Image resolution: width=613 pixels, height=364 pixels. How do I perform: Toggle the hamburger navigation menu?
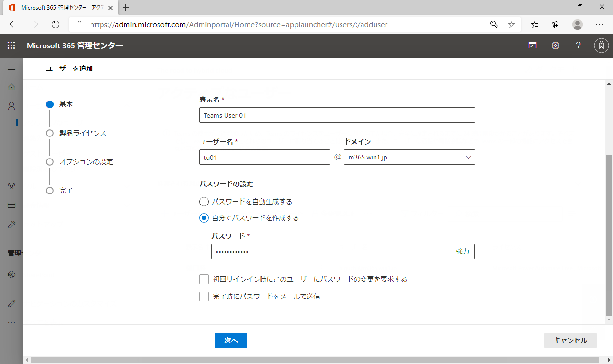tap(11, 68)
